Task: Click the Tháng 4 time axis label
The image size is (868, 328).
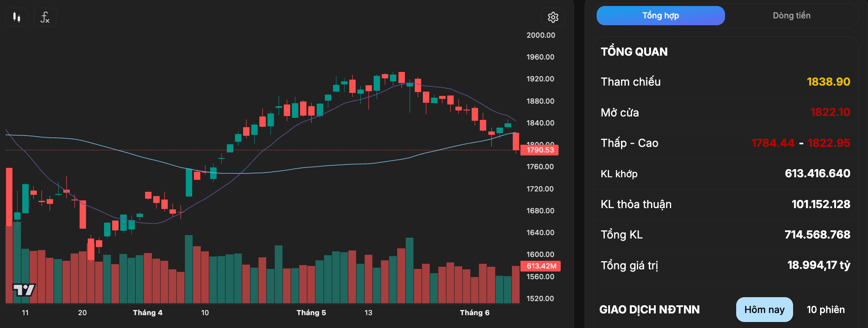Action: (x=148, y=313)
